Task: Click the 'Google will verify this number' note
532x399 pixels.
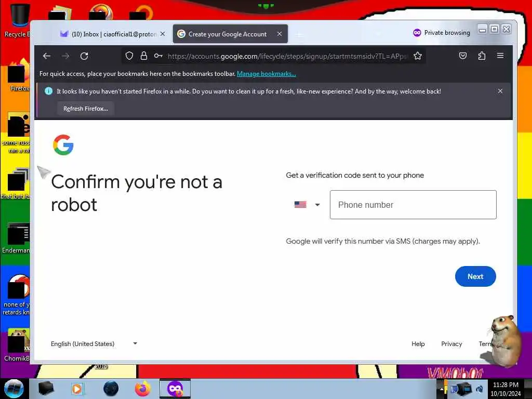Action: pyautogui.click(x=383, y=241)
